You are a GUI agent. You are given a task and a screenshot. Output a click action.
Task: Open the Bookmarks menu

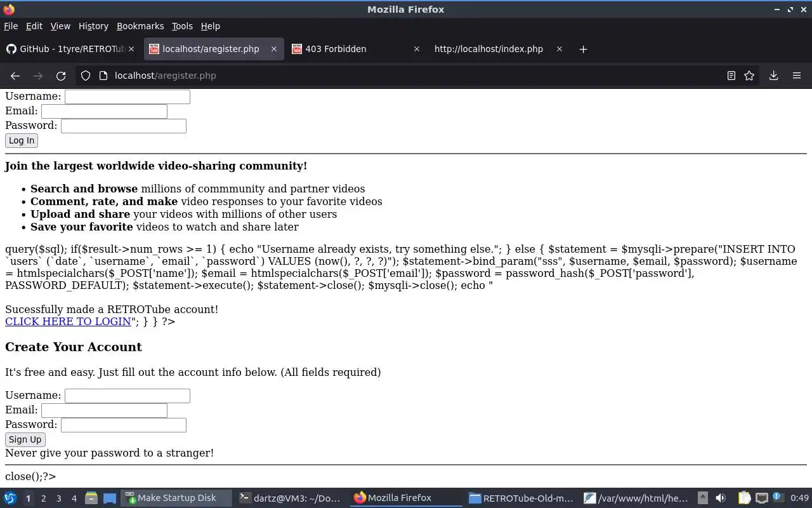(x=140, y=26)
